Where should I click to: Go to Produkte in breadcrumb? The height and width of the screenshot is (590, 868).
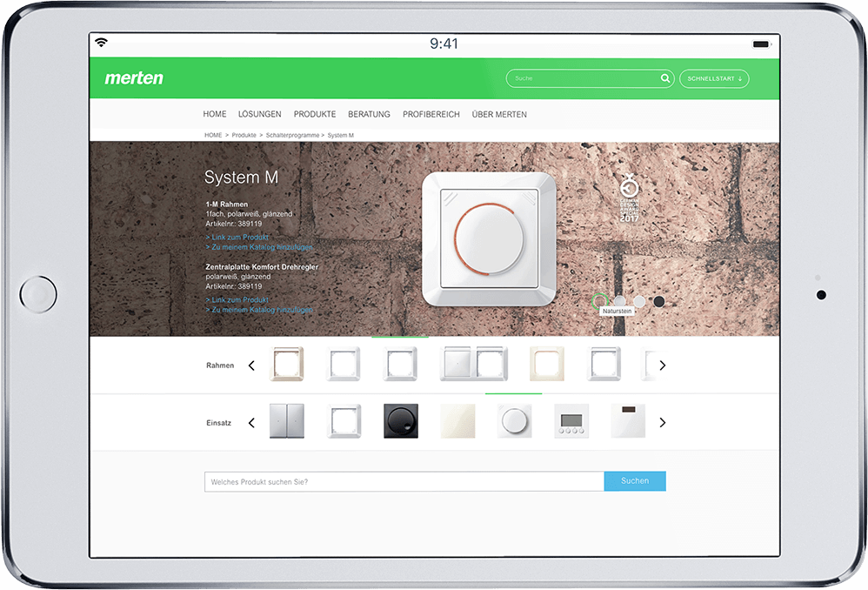point(244,135)
